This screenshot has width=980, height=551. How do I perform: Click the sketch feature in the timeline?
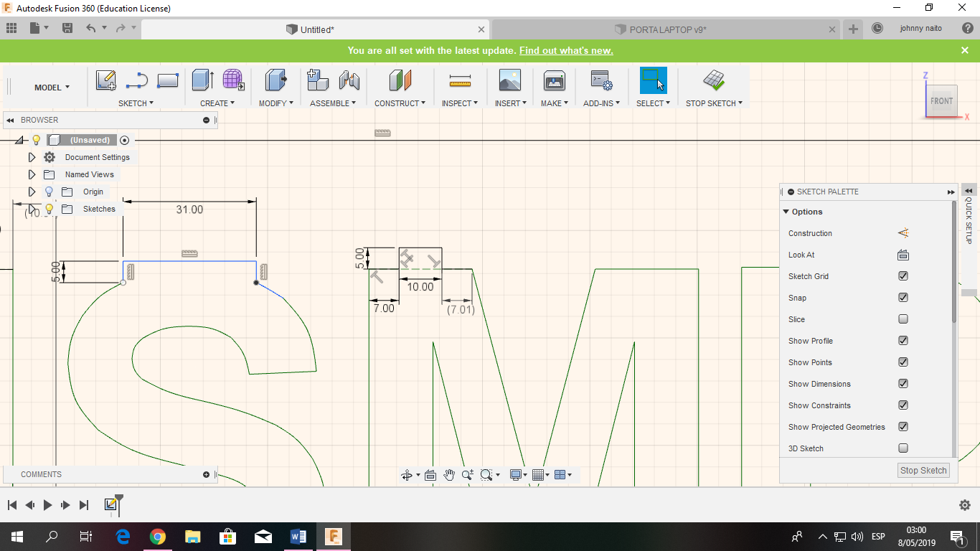click(111, 505)
